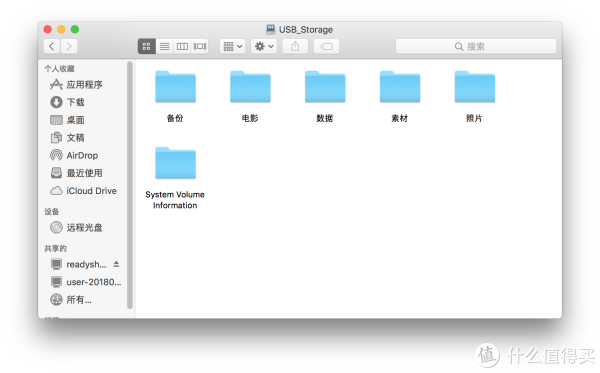This screenshot has width=600, height=373.
Task: Open the arrange items dropdown
Action: coord(233,46)
